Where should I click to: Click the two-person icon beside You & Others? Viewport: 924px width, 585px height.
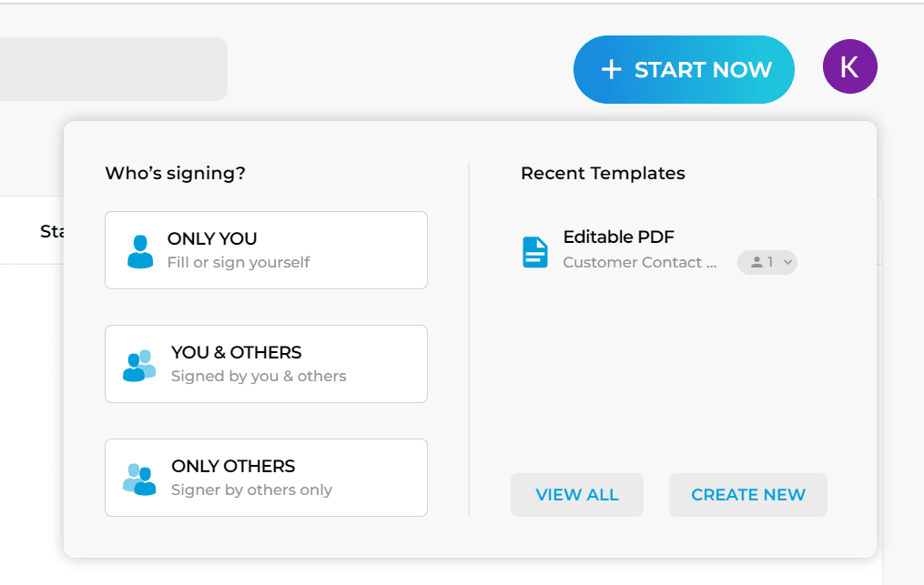[x=139, y=365]
